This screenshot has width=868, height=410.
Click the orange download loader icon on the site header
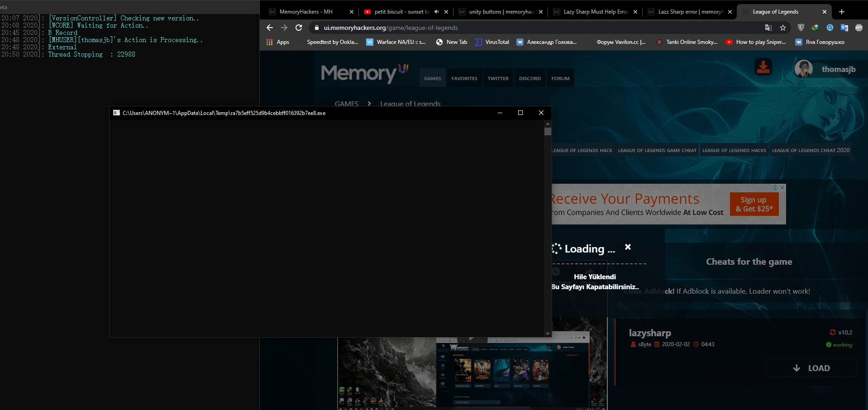763,67
